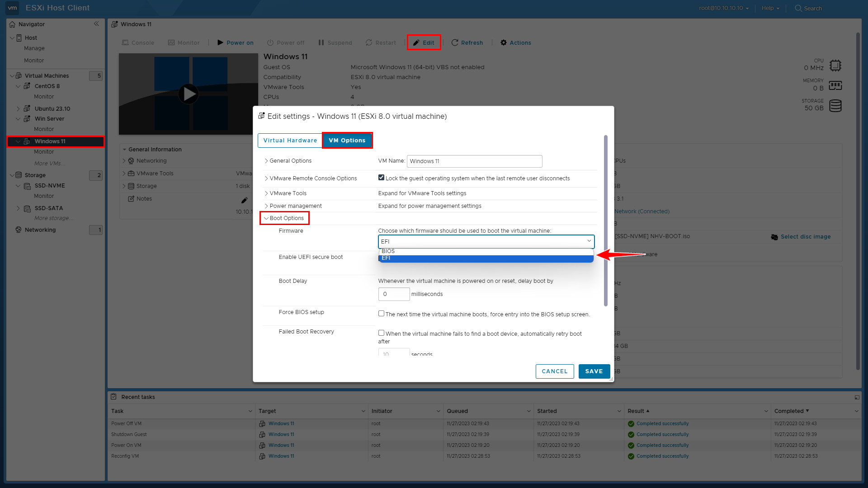Click the Search magnifier icon in header
Viewport: 868px width, 488px height.
click(x=798, y=8)
